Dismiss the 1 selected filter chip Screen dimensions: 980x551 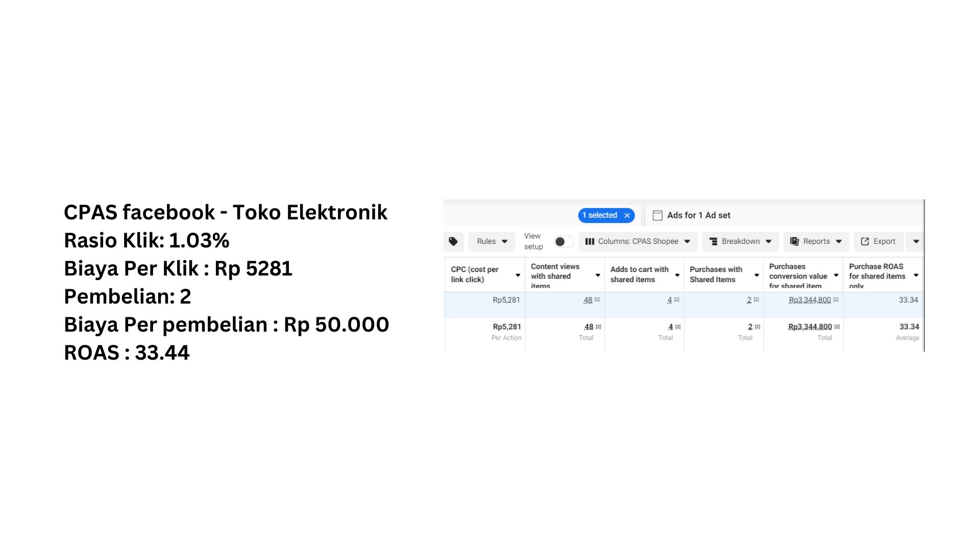pos(627,215)
